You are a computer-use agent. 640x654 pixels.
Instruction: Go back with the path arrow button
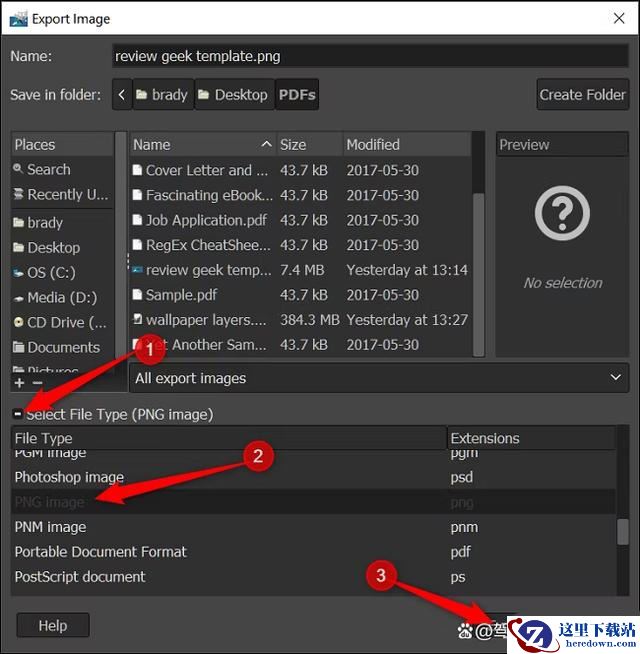[x=122, y=95]
